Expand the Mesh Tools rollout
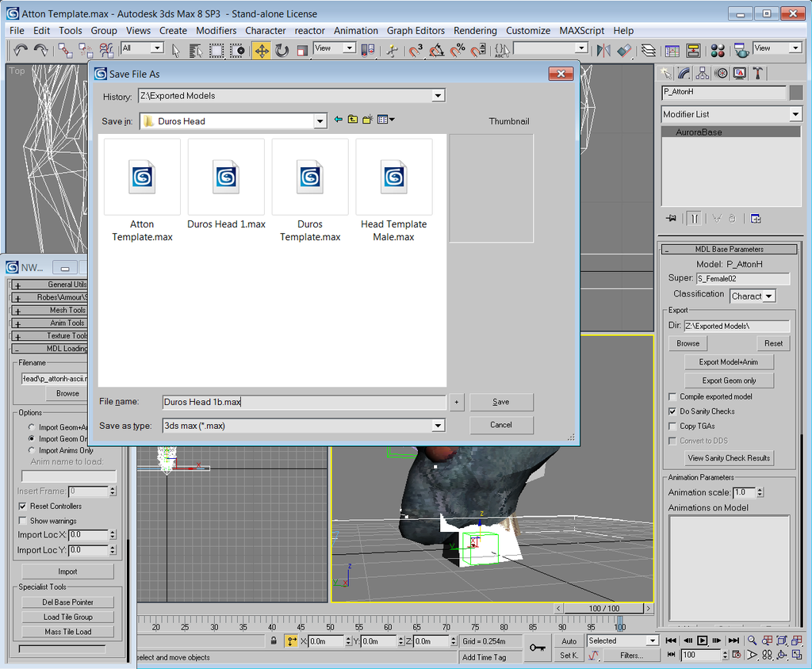The image size is (812, 669). 48,310
